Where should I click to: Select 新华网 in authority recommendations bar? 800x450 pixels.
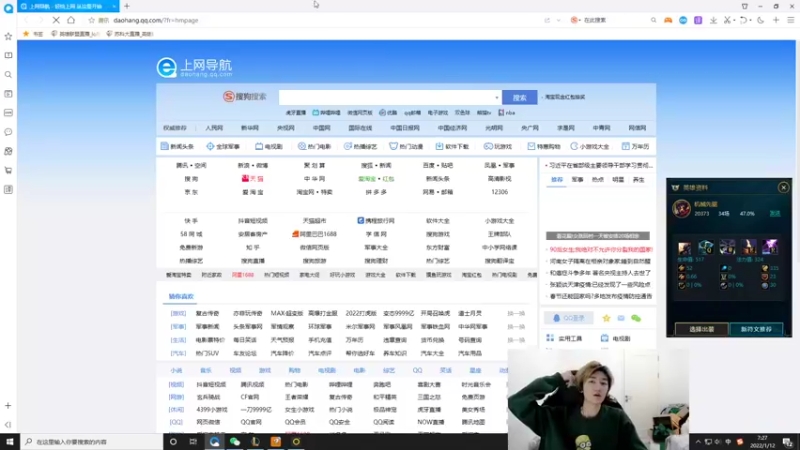click(x=250, y=128)
